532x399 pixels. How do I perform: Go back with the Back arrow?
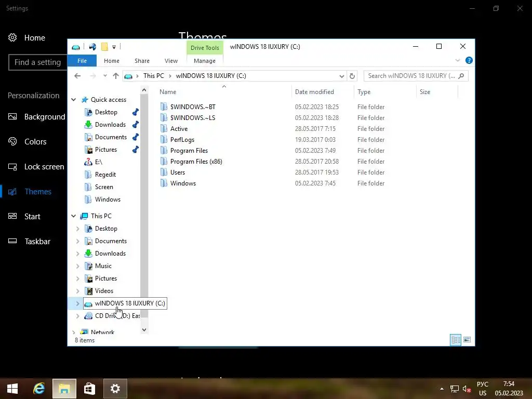pos(77,76)
